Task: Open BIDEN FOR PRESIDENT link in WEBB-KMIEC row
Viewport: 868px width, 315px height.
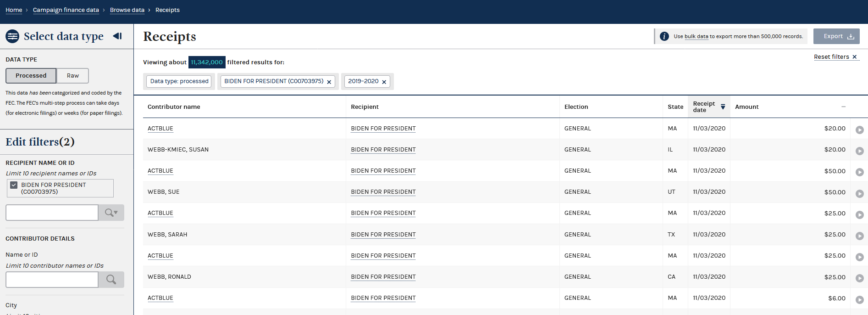Action: [383, 150]
